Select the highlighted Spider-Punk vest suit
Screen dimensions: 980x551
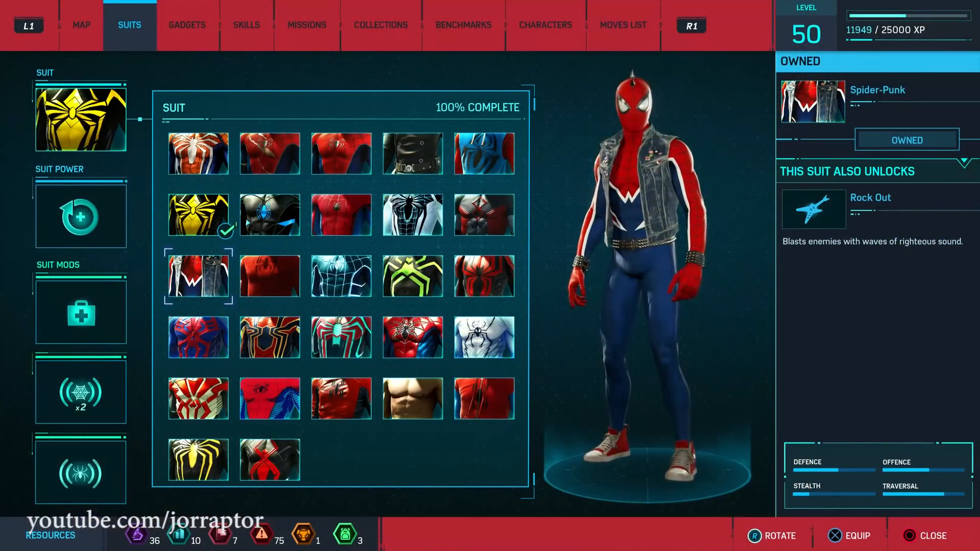199,276
